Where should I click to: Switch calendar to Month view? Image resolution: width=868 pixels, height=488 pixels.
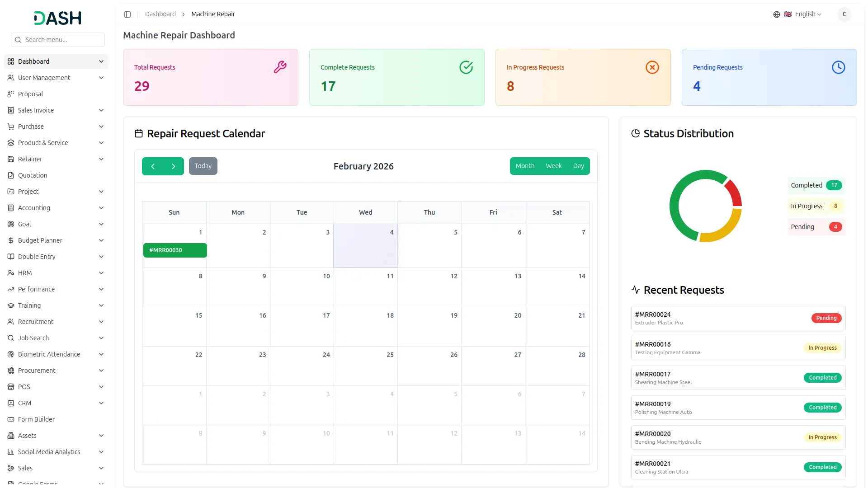tap(525, 166)
